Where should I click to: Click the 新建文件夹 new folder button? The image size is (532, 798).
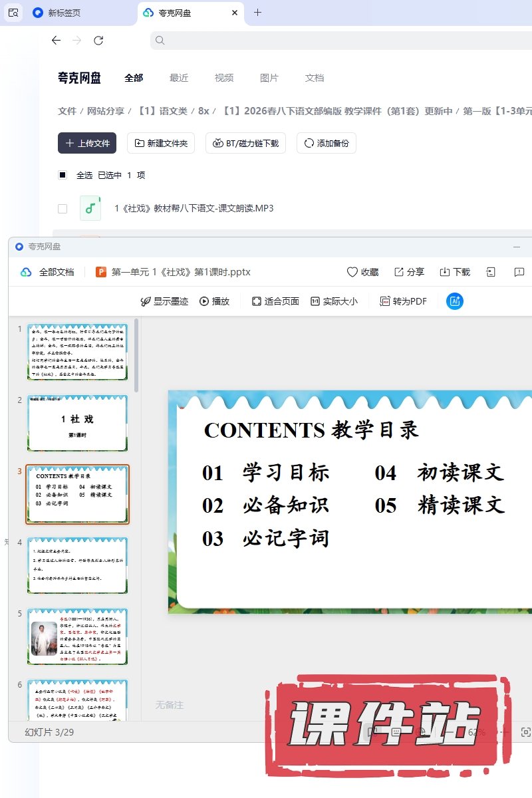[x=160, y=143]
